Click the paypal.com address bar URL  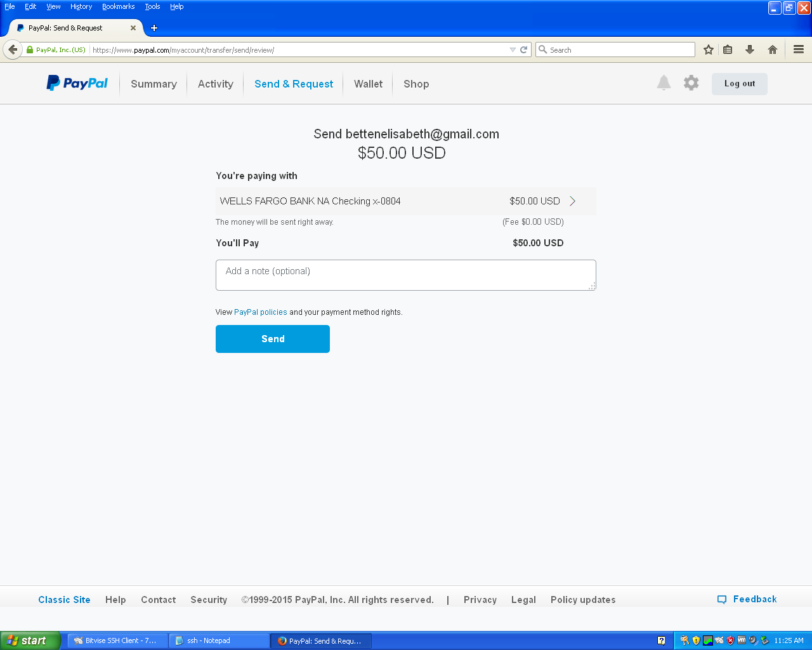183,50
